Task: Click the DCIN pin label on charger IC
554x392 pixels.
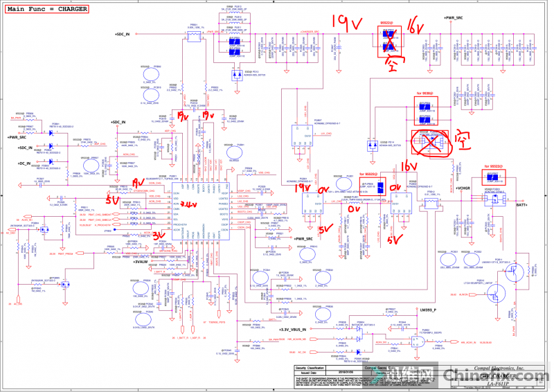Action: tap(176, 193)
